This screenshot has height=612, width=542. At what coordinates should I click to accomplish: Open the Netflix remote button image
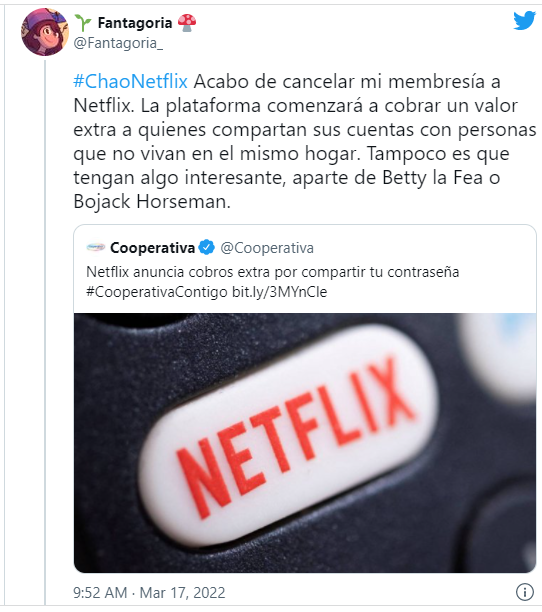(305, 443)
